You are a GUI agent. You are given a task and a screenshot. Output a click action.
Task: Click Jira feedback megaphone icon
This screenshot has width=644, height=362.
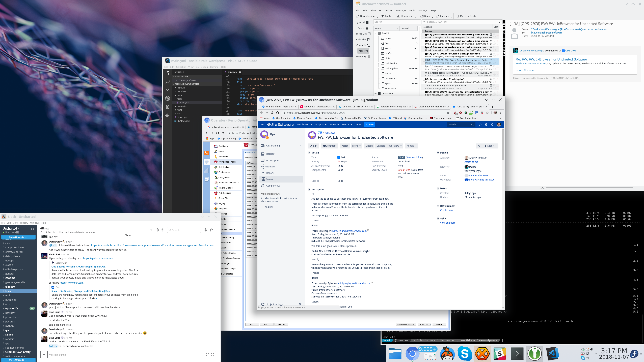pyautogui.click(x=480, y=124)
